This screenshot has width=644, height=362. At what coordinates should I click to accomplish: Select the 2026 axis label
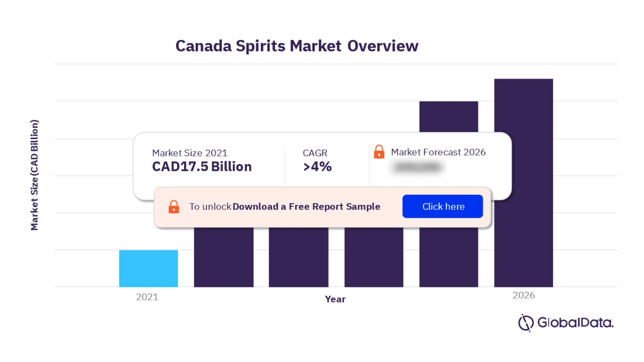pos(524,295)
